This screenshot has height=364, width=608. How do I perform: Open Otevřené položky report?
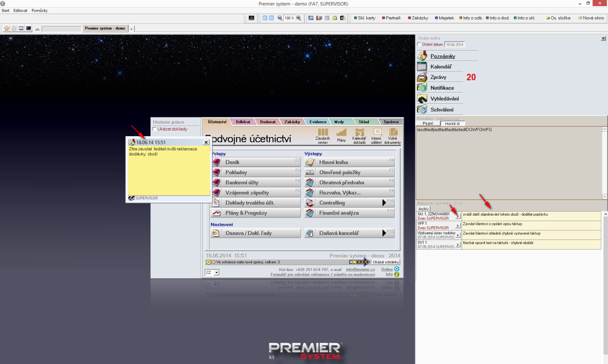click(x=350, y=173)
